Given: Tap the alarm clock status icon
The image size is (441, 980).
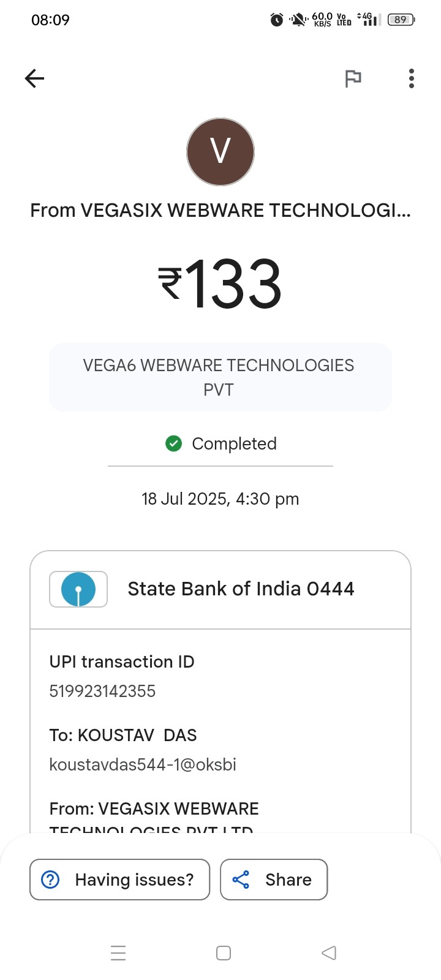Looking at the screenshot, I should 277,20.
